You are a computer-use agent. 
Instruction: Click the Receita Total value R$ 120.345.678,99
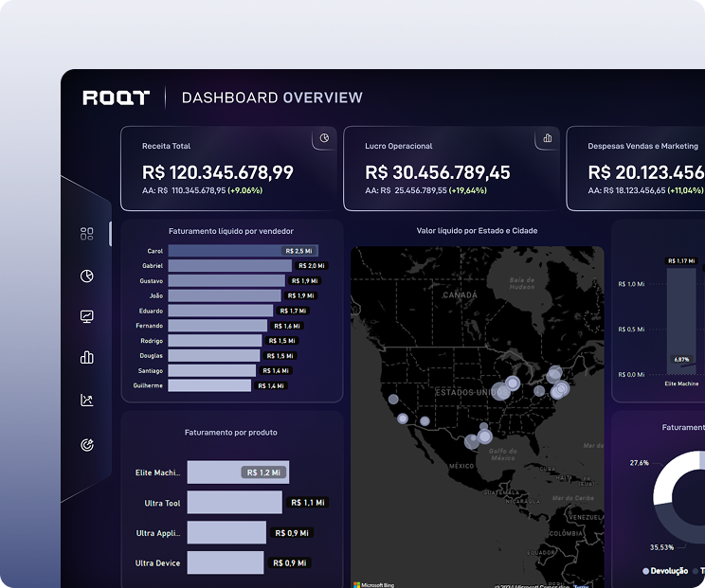[218, 172]
